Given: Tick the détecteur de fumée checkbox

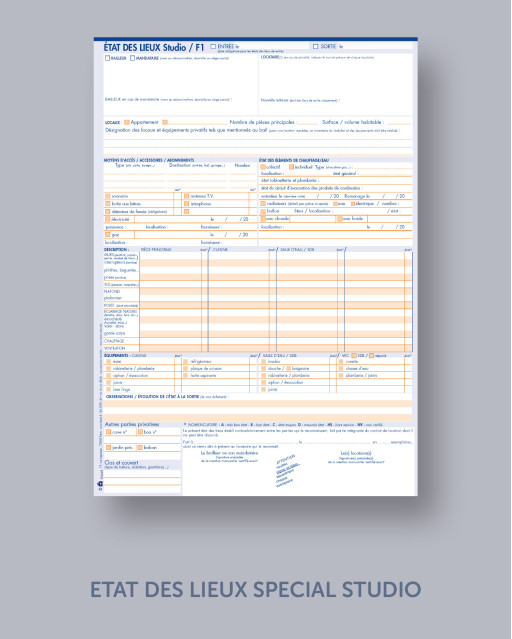Looking at the screenshot, I should (108, 212).
